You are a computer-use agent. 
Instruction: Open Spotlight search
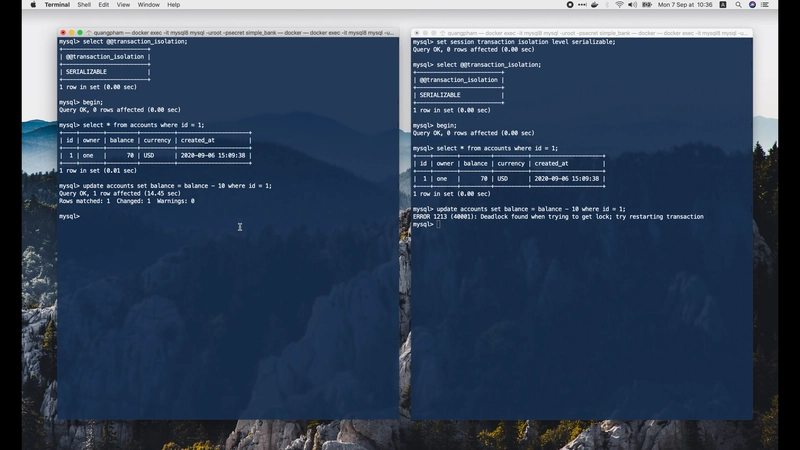pos(738,5)
